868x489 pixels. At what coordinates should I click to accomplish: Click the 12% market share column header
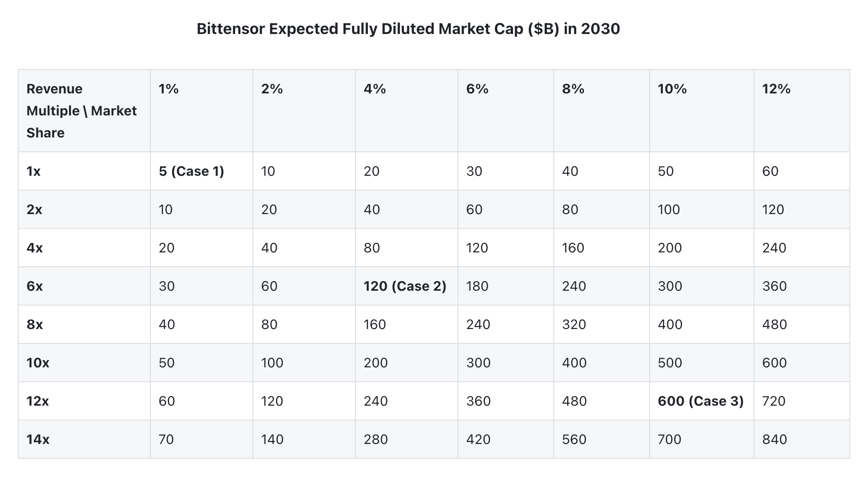coord(776,89)
